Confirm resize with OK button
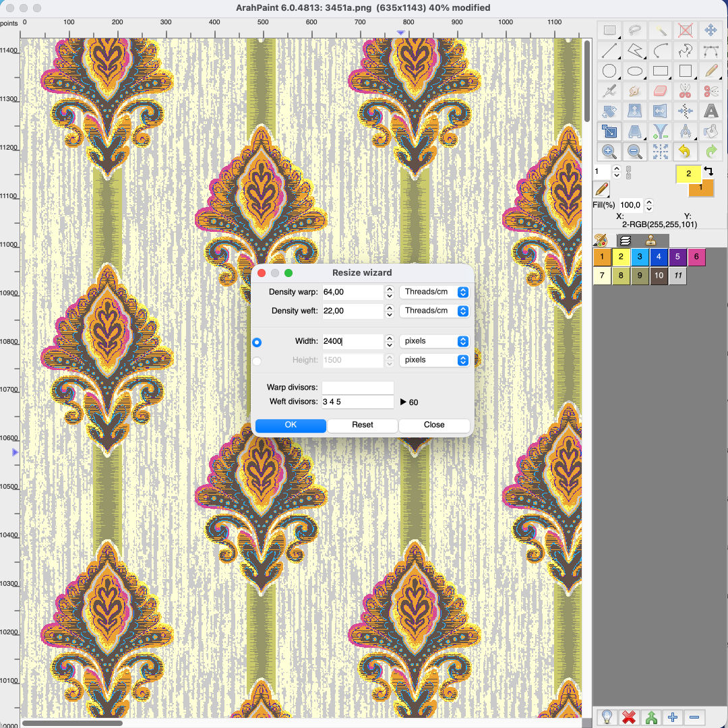The width and height of the screenshot is (728, 728). click(x=291, y=425)
